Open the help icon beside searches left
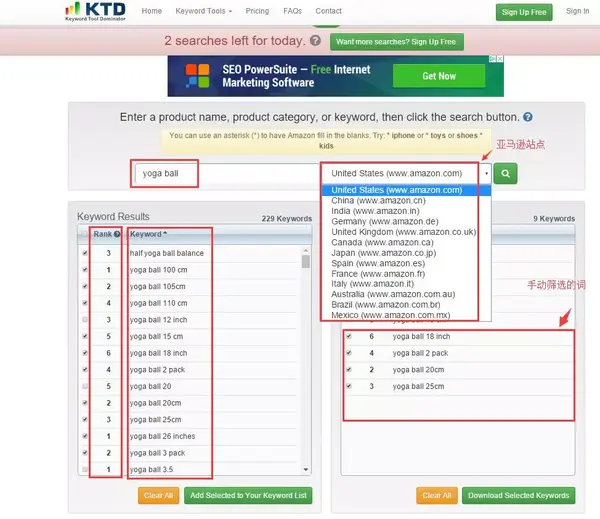 (x=315, y=41)
